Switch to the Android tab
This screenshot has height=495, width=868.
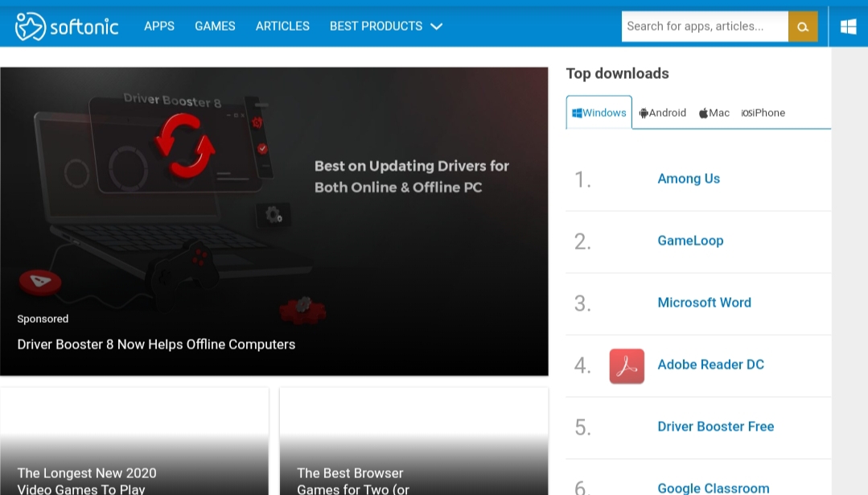coord(663,113)
